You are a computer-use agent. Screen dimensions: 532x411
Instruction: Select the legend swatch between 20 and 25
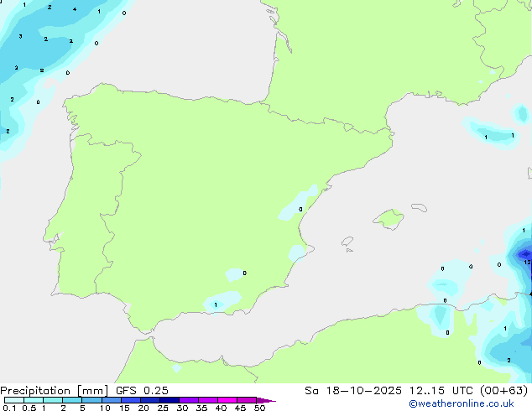tap(149, 400)
